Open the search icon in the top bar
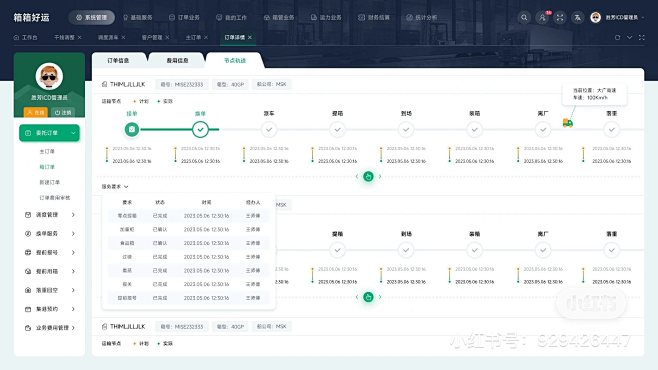The width and height of the screenshot is (658, 370). [524, 18]
